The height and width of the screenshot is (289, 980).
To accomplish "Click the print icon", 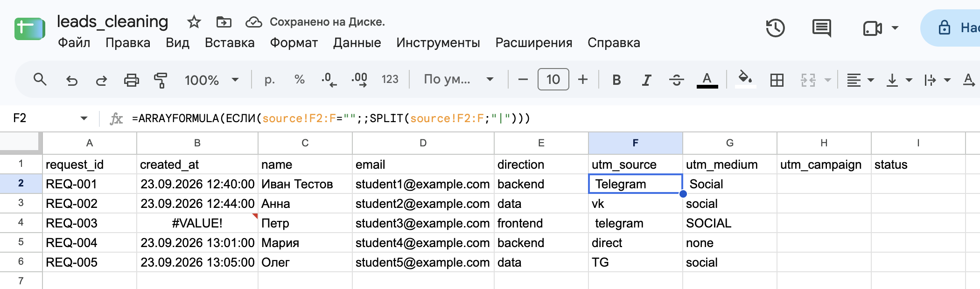I will 131,80.
